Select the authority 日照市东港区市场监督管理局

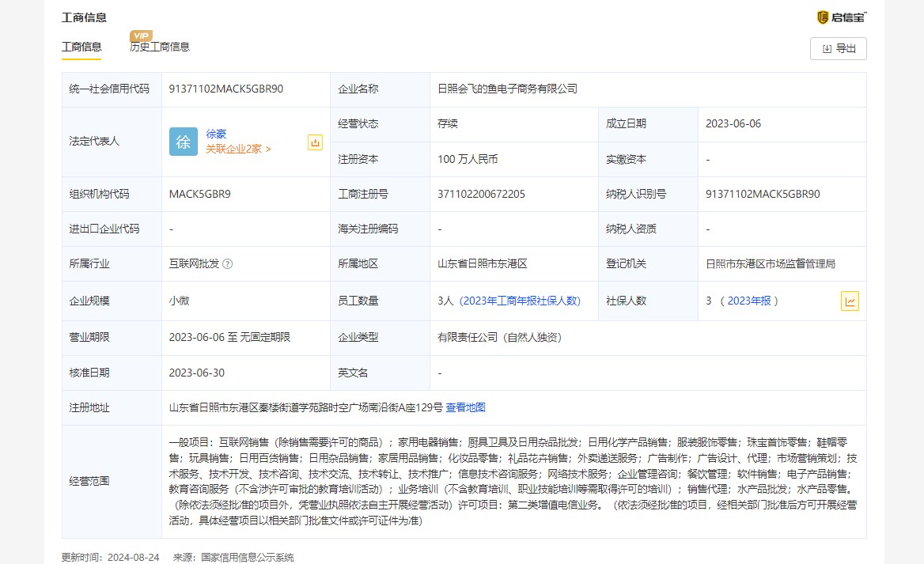pyautogui.click(x=771, y=263)
